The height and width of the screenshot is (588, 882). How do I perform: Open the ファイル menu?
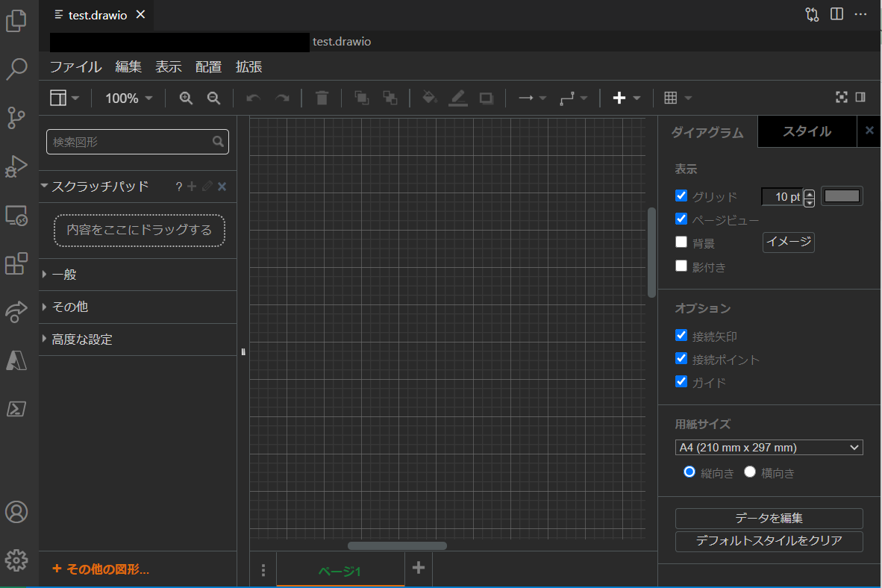75,66
